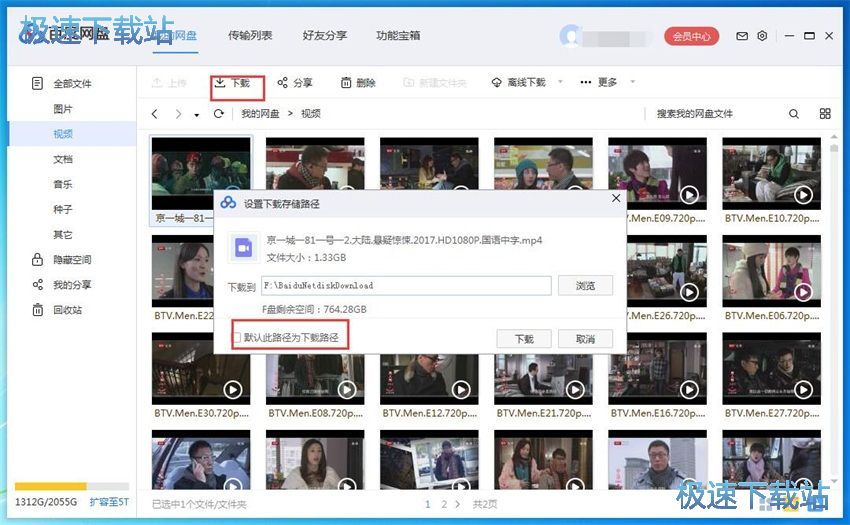This screenshot has width=850, height=525.
Task: Click the My shares (我的分享) icon
Action: click(x=37, y=285)
